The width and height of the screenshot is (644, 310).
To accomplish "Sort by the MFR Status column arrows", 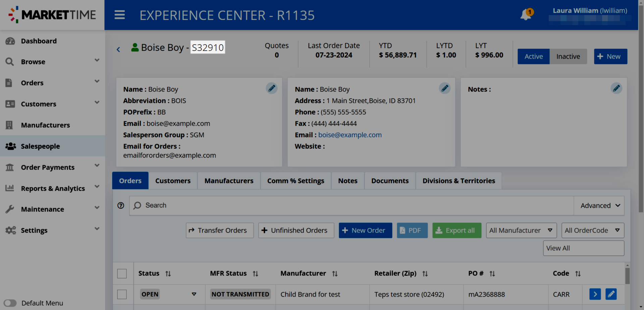I will (x=255, y=274).
